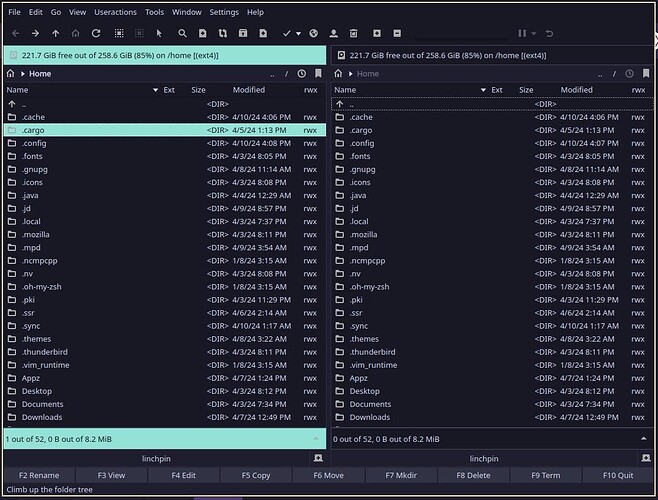Open the left panel bookmarks icon
Image resolution: width=658 pixels, height=500 pixels.
[318, 73]
